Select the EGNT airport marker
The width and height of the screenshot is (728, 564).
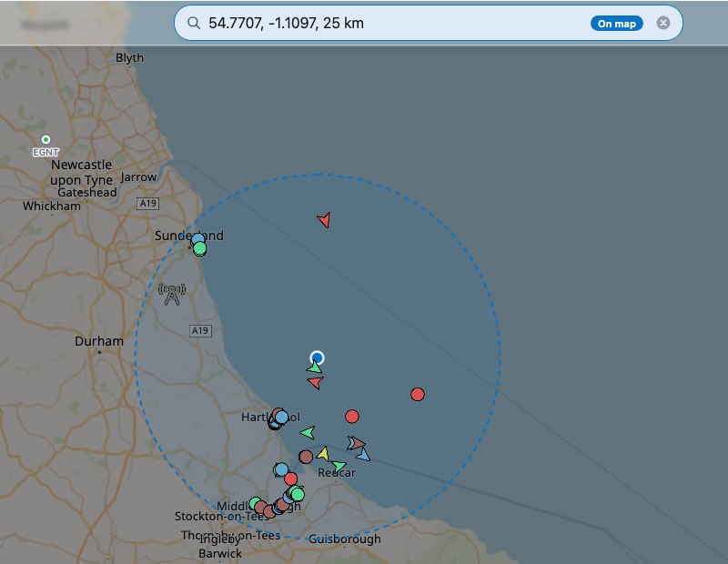click(45, 139)
